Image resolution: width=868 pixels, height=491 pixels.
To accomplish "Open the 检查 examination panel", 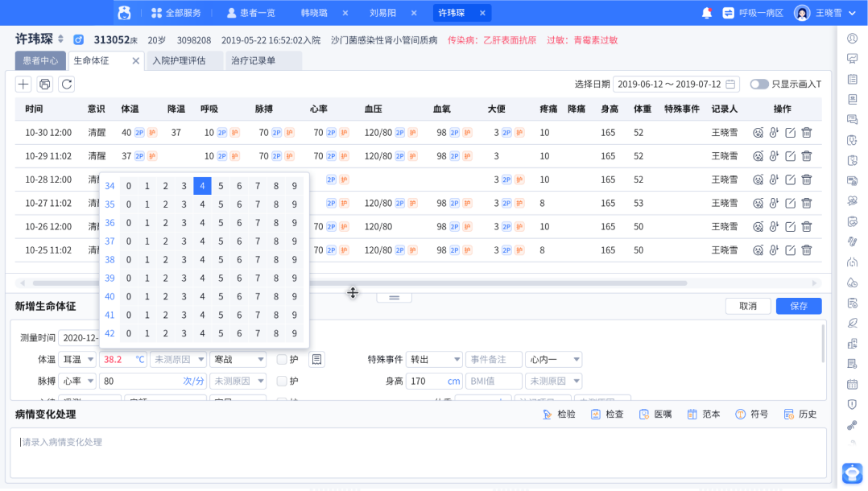I will point(606,413).
